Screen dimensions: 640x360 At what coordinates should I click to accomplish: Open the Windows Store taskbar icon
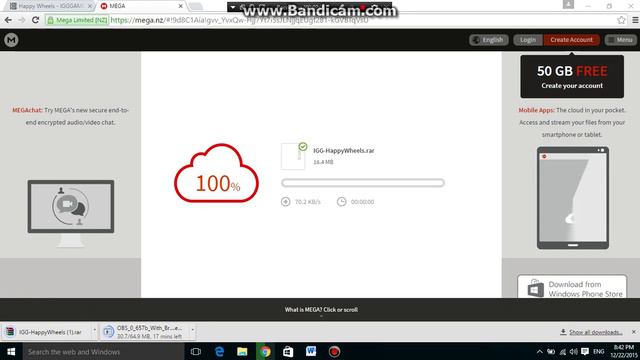(x=288, y=351)
